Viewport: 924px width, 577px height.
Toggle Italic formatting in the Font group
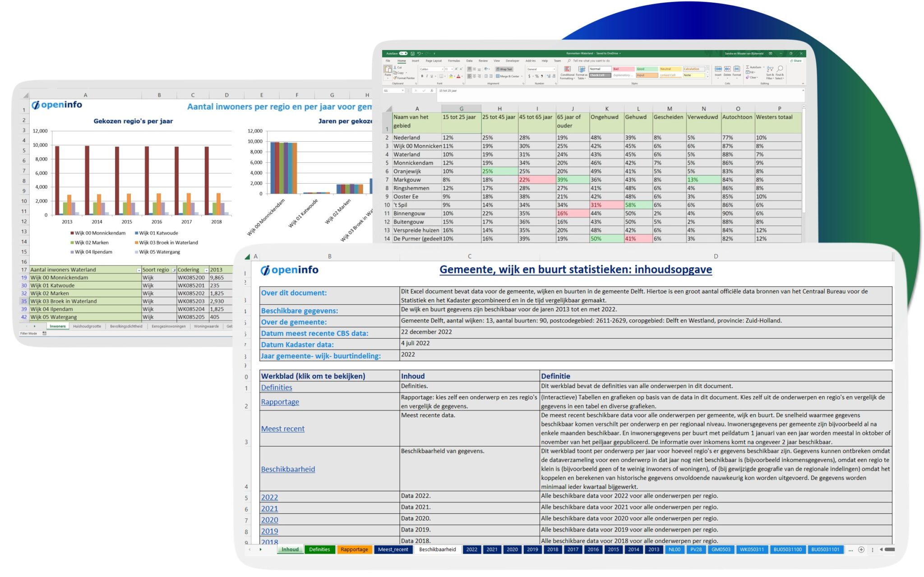tap(426, 76)
